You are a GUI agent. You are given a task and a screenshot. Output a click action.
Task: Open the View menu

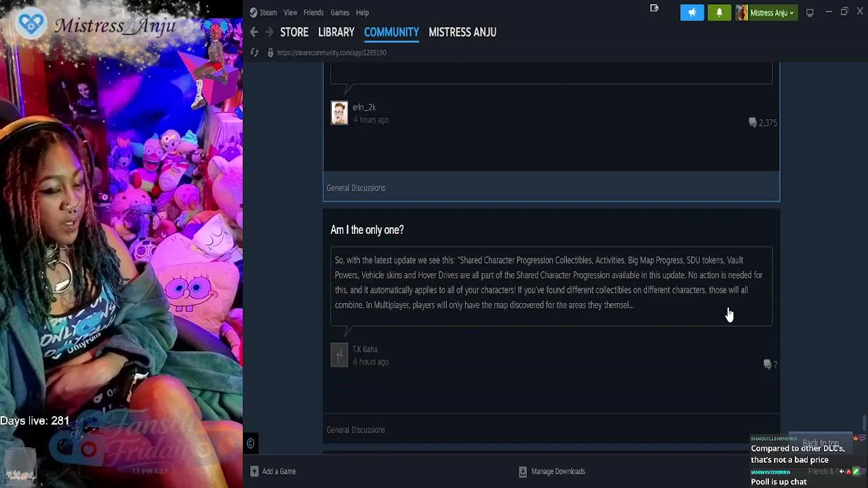[290, 12]
